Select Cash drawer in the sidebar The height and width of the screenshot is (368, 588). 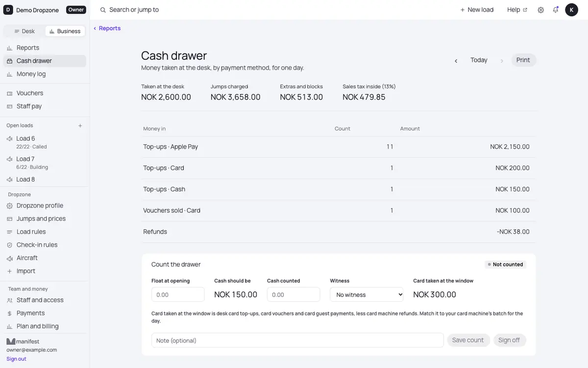(45, 61)
